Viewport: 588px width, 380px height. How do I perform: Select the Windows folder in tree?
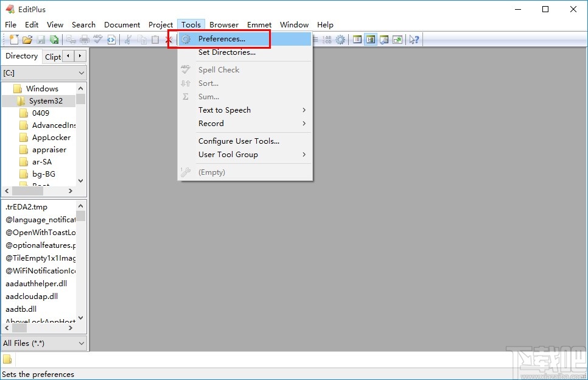(42, 89)
